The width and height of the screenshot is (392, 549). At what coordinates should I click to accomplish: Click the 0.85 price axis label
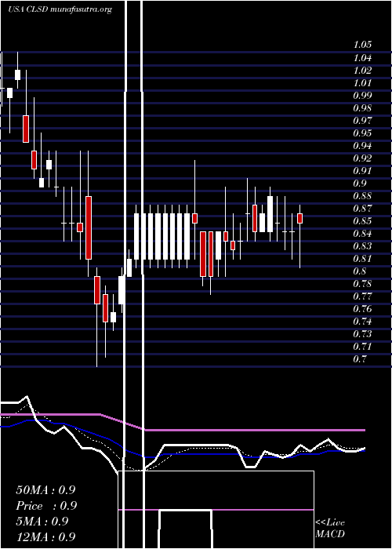pos(362,221)
